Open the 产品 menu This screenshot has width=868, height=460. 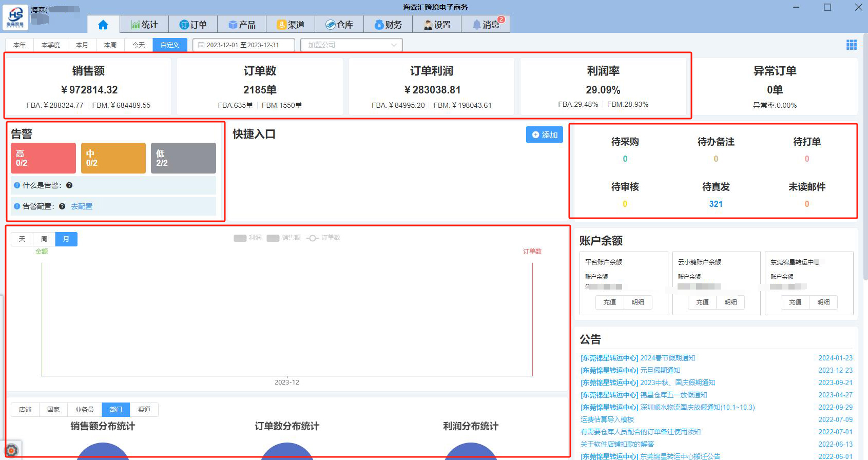242,25
